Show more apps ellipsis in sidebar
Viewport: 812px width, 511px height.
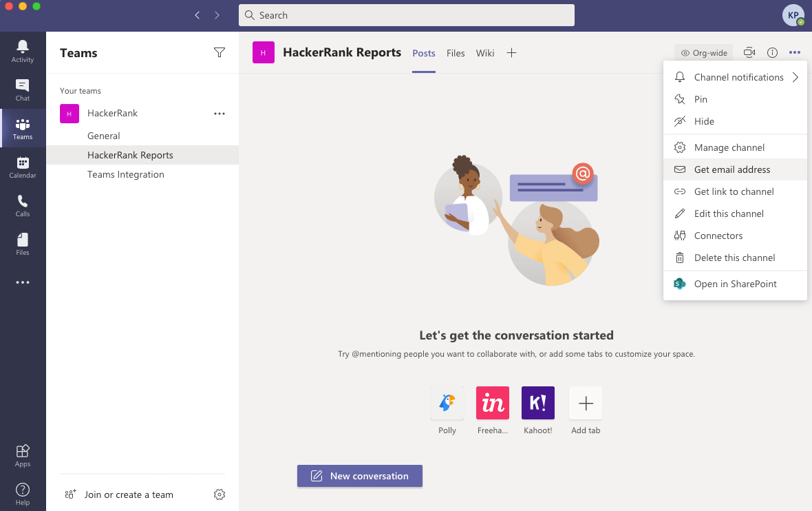pos(23,282)
